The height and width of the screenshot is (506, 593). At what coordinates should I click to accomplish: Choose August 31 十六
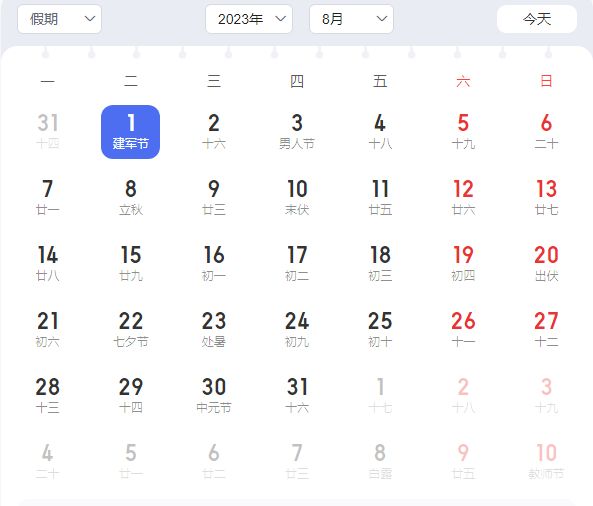(x=297, y=396)
